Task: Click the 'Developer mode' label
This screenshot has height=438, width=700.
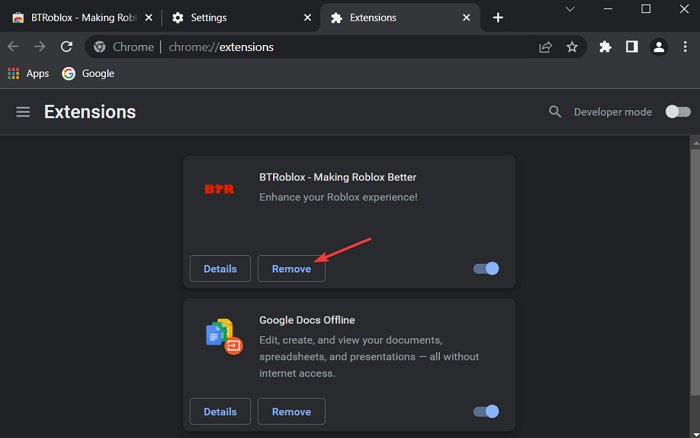Action: point(613,112)
